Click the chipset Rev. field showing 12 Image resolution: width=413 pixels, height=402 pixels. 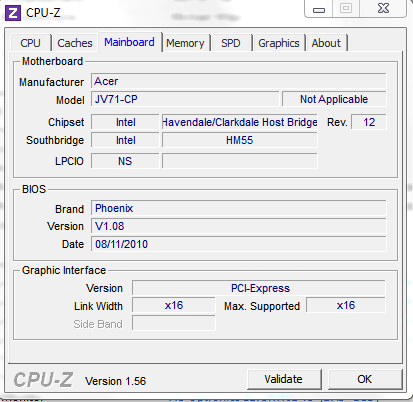click(369, 122)
